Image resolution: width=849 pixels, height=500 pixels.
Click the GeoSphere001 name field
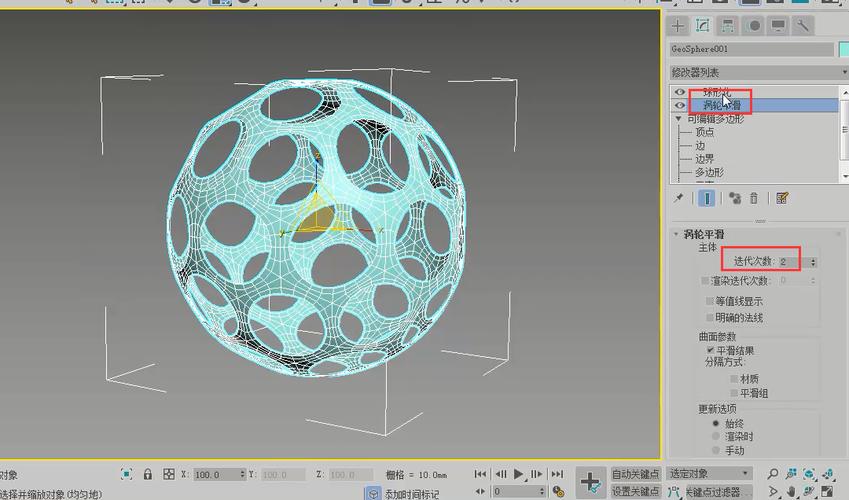[752, 49]
